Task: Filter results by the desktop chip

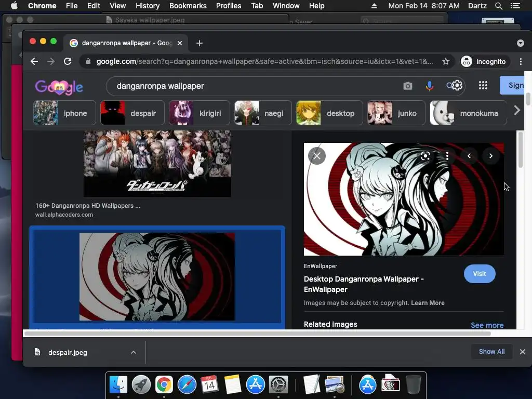Action: pos(329,113)
